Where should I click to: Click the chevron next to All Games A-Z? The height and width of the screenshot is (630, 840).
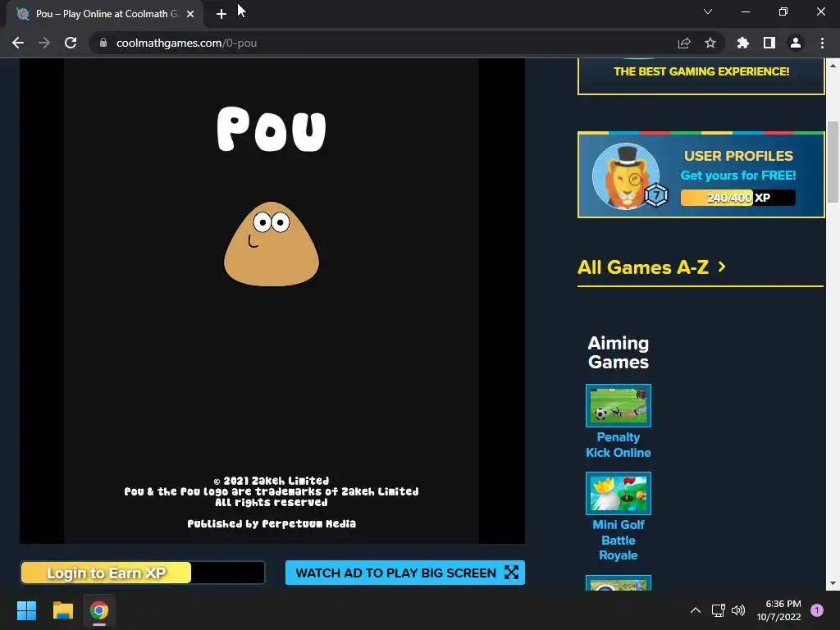pyautogui.click(x=722, y=267)
